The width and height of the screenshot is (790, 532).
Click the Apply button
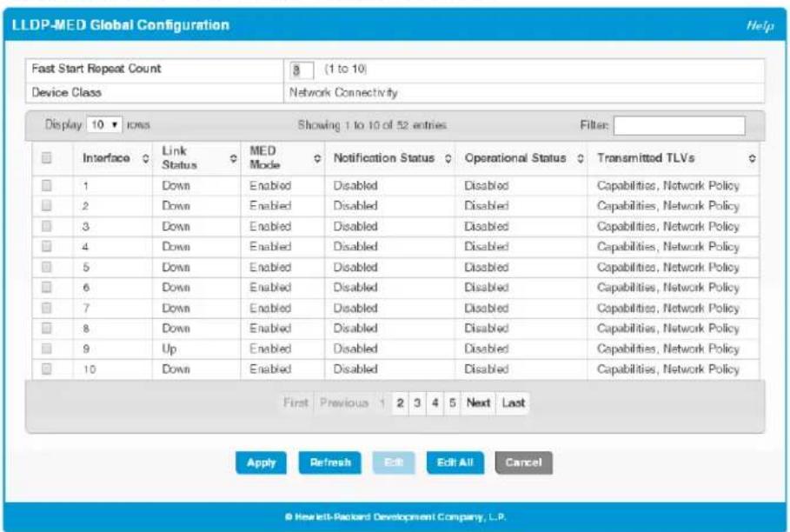point(261,462)
